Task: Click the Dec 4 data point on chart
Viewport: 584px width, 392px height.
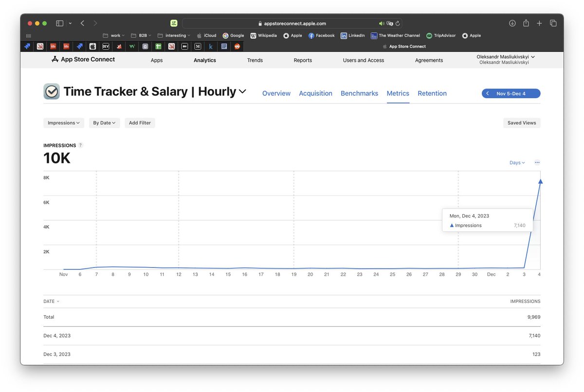Action: click(x=540, y=181)
